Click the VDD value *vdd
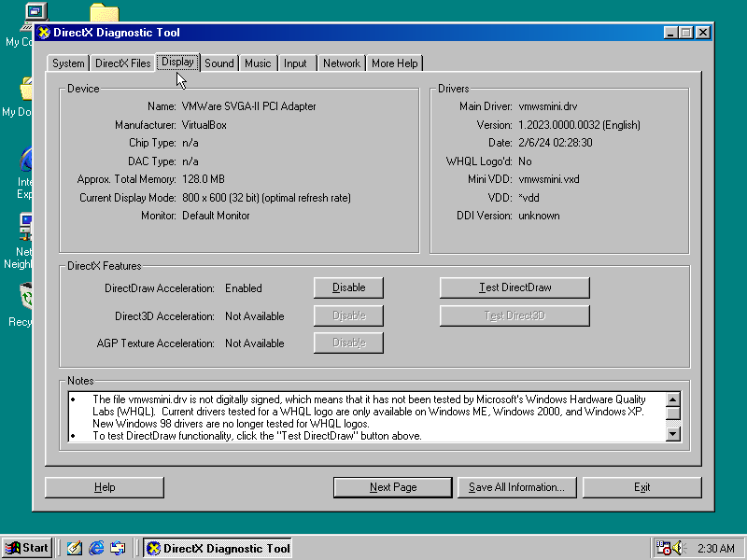747x560 pixels. pyautogui.click(x=529, y=198)
